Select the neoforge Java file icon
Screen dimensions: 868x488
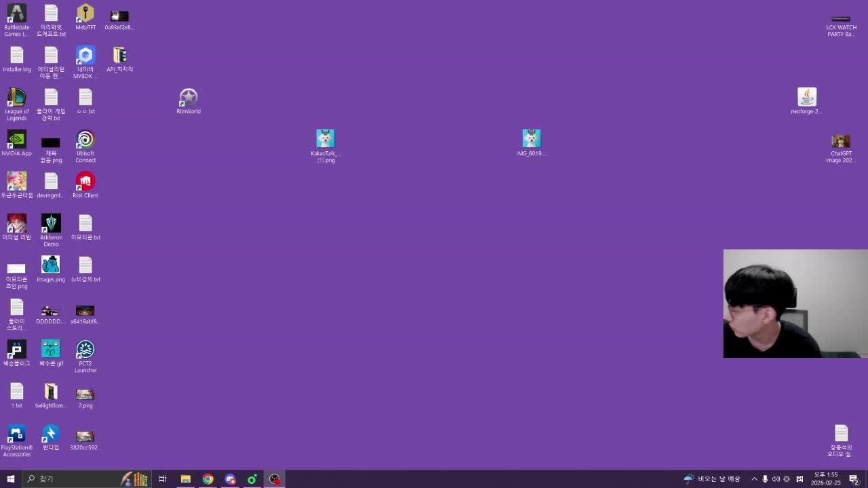tap(806, 101)
